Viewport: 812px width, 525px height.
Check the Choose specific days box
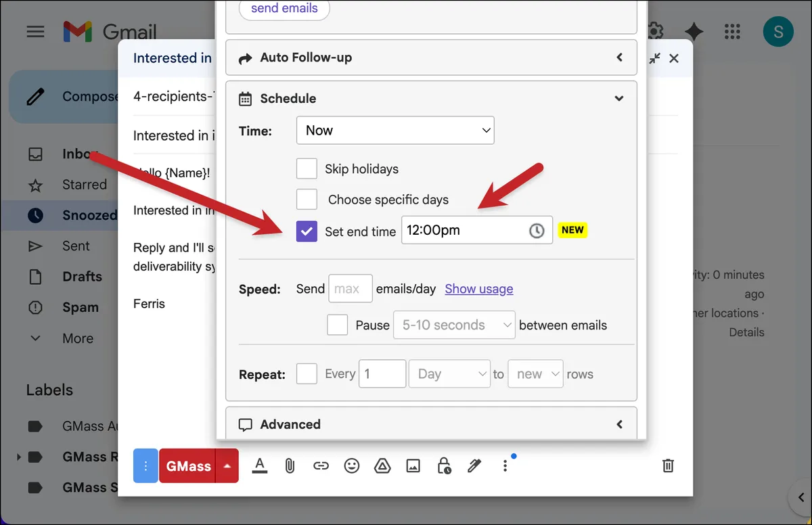307,199
